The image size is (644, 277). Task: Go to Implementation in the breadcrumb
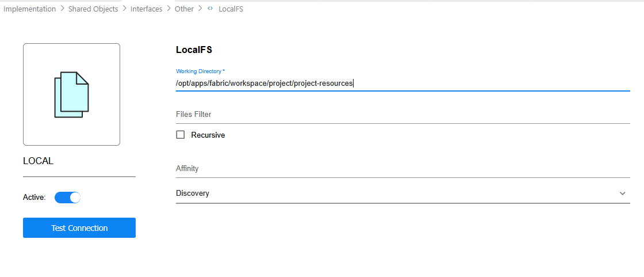tap(30, 9)
